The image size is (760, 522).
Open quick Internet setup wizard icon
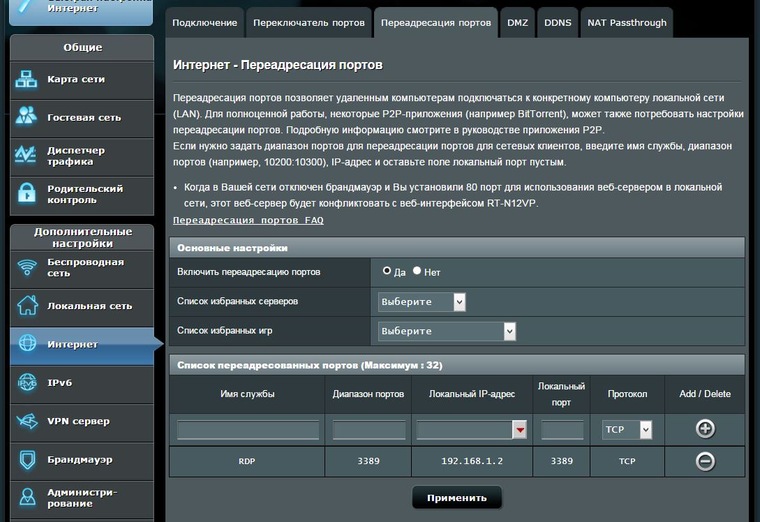pyautogui.click(x=24, y=7)
